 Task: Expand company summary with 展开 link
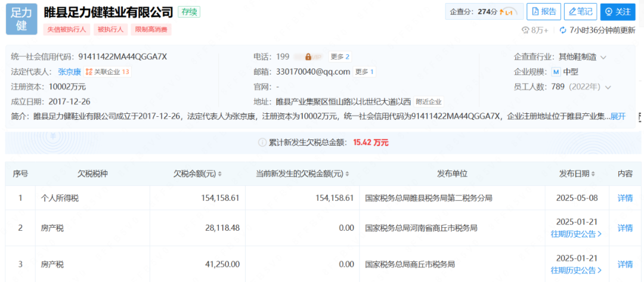(618, 116)
